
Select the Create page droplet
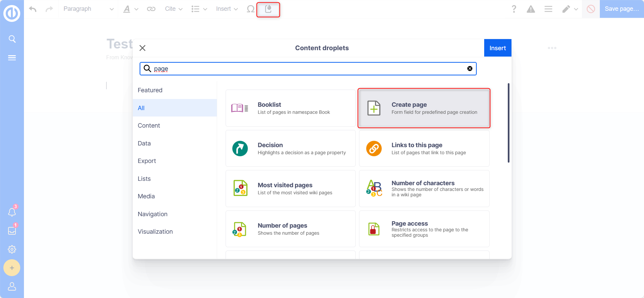424,108
